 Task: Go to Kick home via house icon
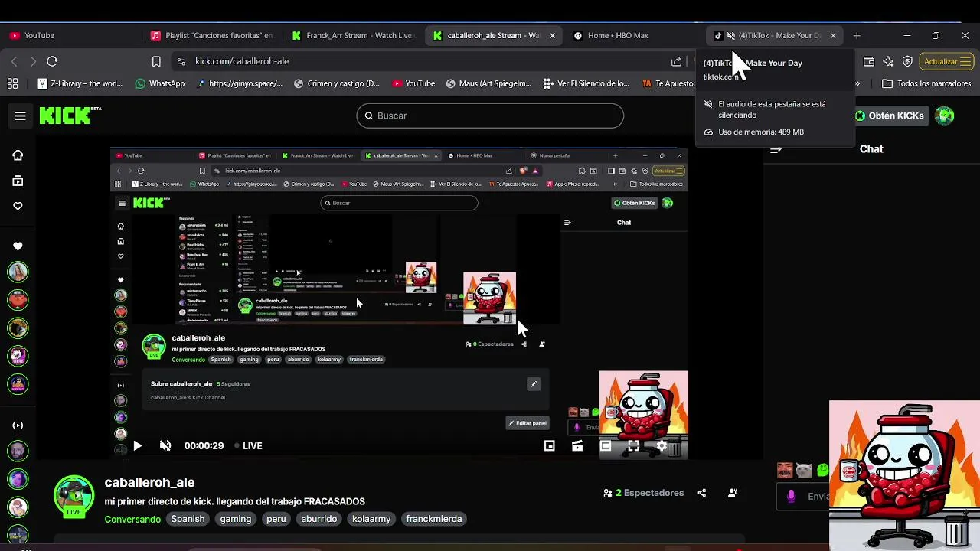click(18, 155)
